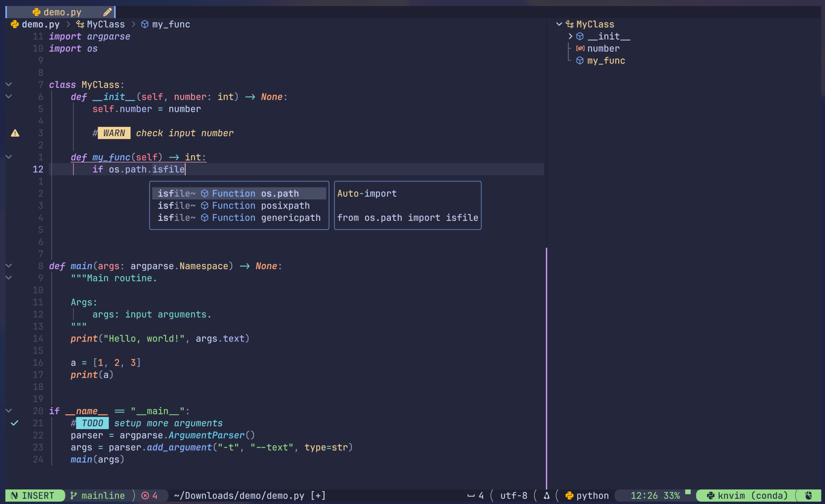Collapse the docstring fold at Main routine line
825x504 pixels.
(x=8, y=278)
